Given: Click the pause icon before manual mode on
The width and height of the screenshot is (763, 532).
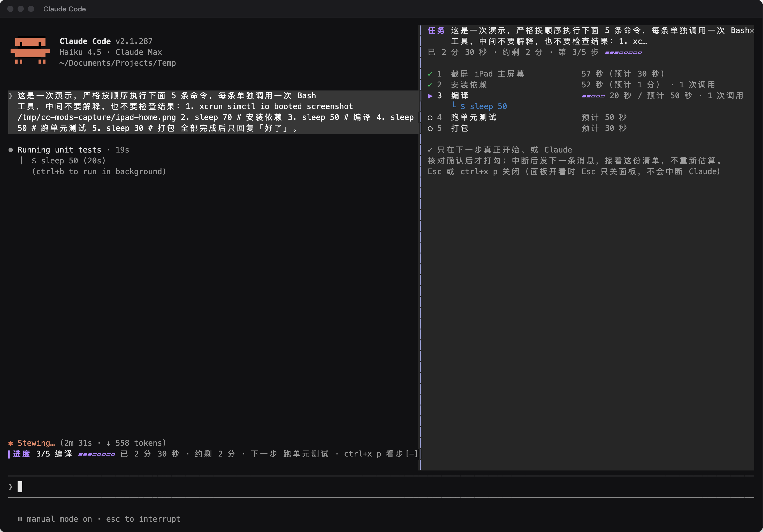Looking at the screenshot, I should point(20,519).
